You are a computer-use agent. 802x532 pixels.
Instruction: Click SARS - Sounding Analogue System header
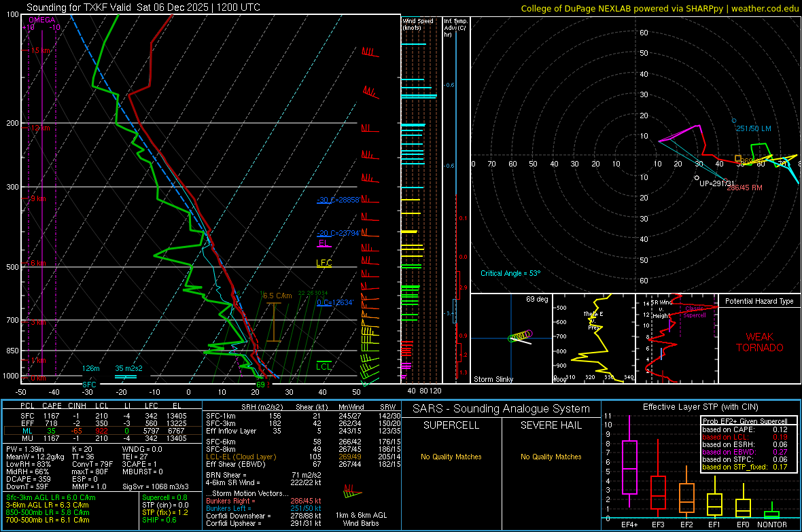point(502,409)
